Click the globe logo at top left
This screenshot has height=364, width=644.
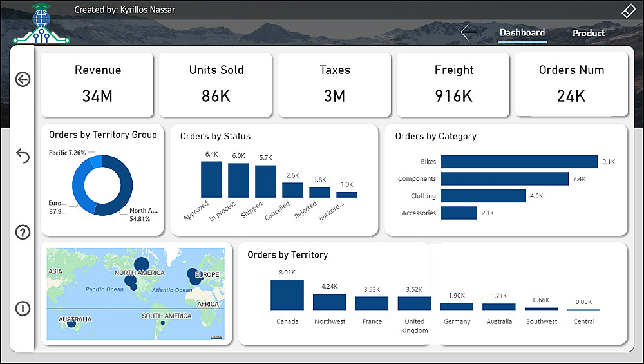(41, 23)
